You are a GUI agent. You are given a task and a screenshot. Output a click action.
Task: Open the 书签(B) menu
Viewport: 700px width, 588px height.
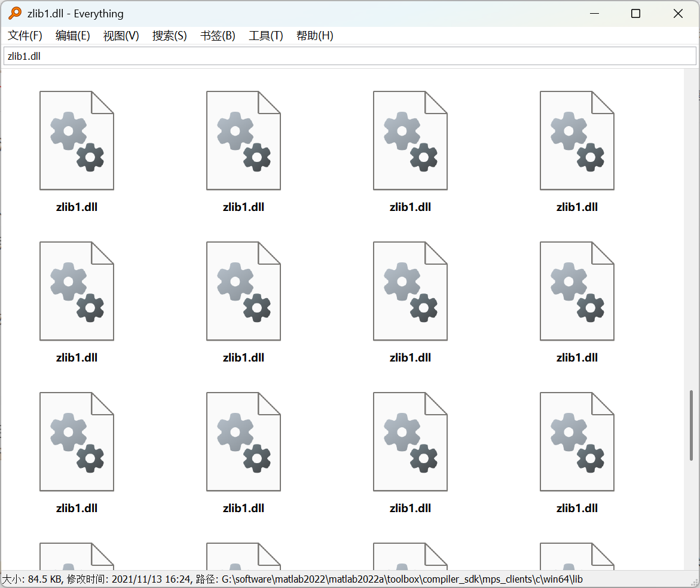(218, 36)
